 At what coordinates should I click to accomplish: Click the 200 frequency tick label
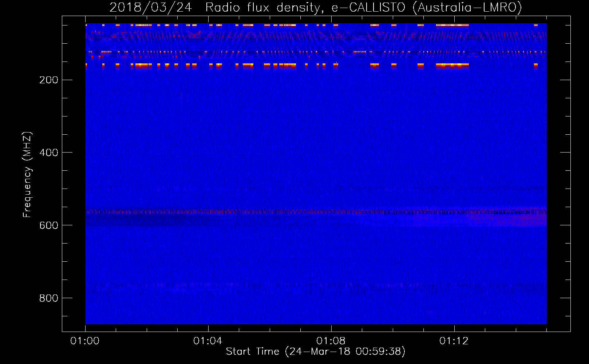click(x=49, y=80)
